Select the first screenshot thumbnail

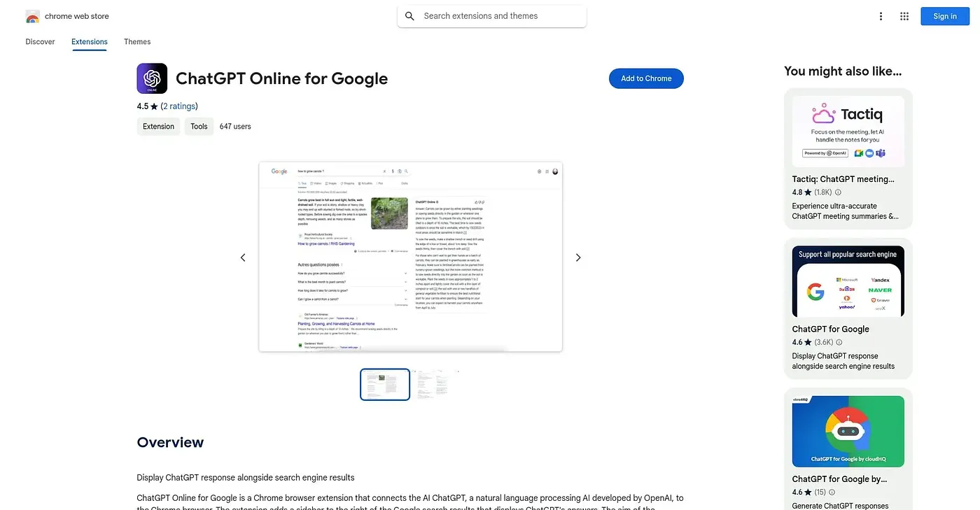pos(385,384)
